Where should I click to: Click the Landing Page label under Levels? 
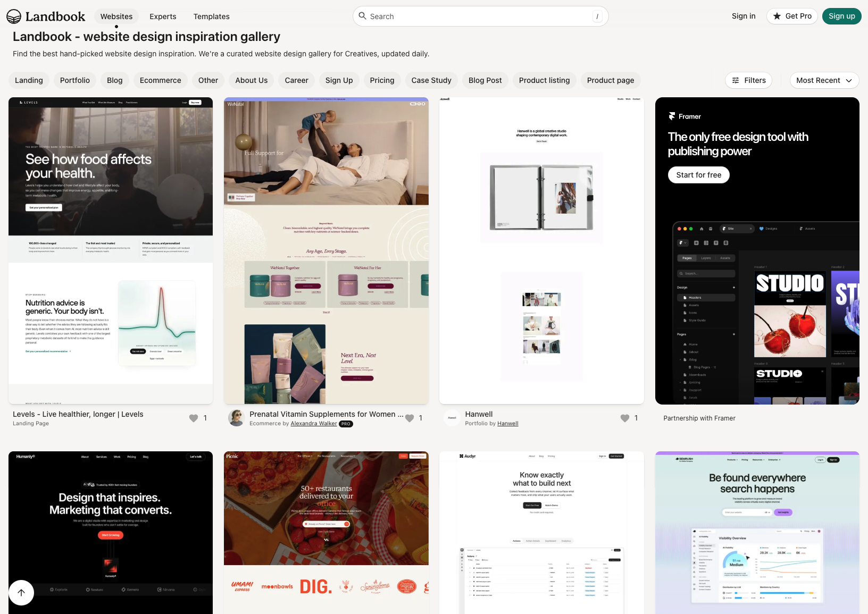(x=31, y=424)
